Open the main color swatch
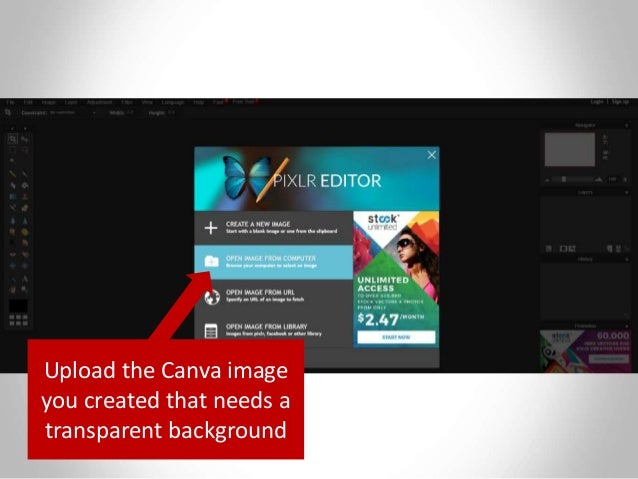This screenshot has width=638, height=479. pos(18,306)
